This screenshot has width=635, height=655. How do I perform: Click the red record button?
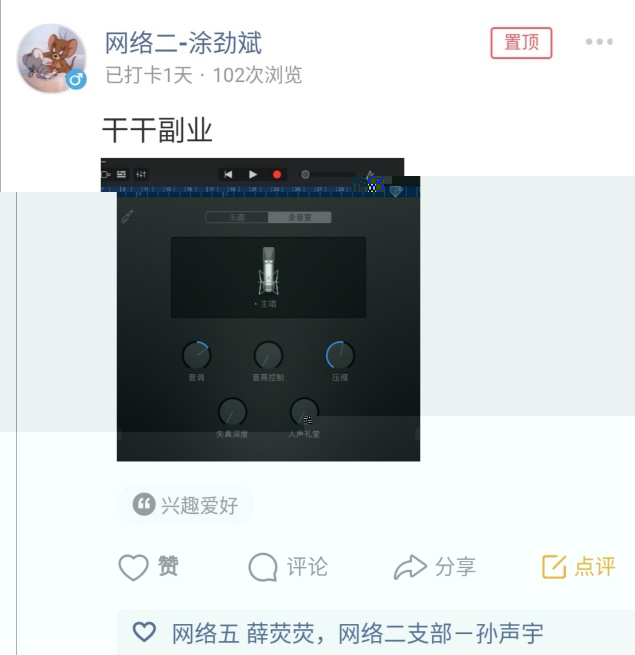click(x=277, y=175)
